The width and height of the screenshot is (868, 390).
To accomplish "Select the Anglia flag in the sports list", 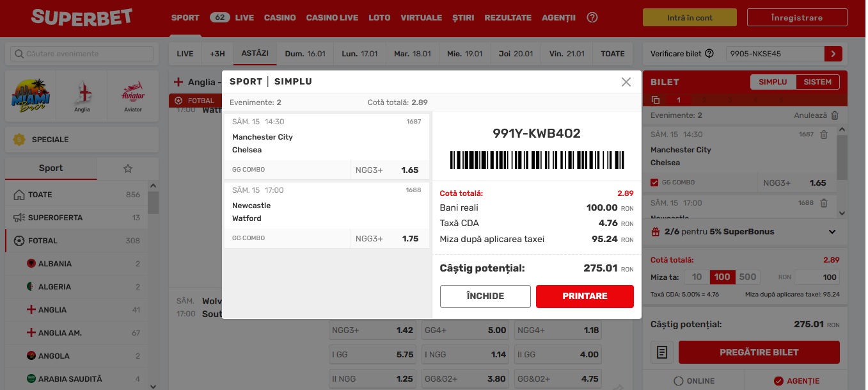I will click(x=30, y=310).
